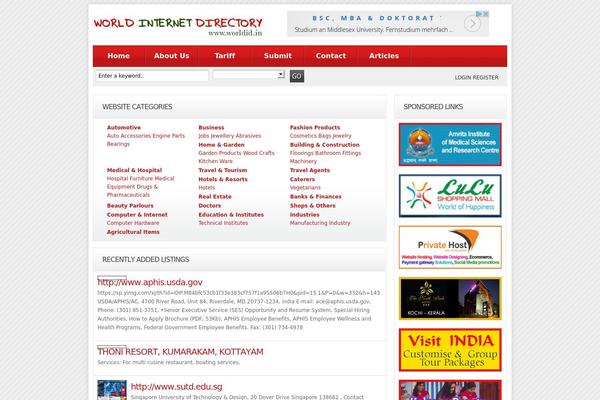Open the Articles menu item
This screenshot has height=400, width=600.
tap(384, 56)
